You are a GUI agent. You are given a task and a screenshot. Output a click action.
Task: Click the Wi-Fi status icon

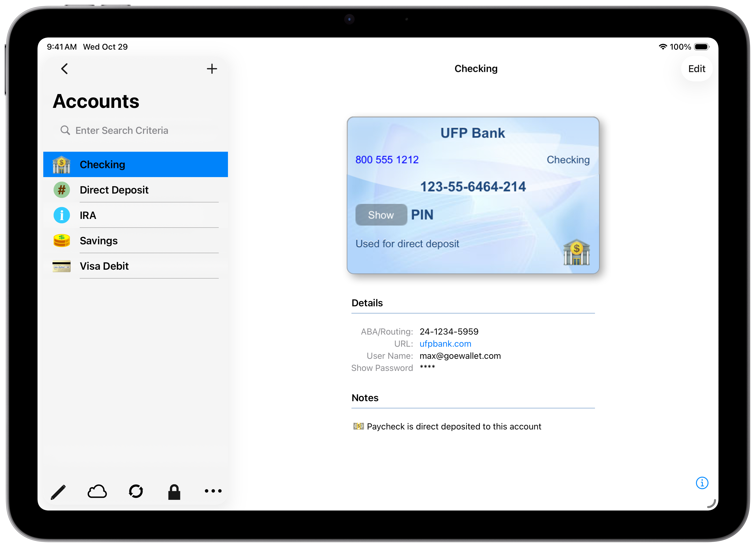point(663,47)
